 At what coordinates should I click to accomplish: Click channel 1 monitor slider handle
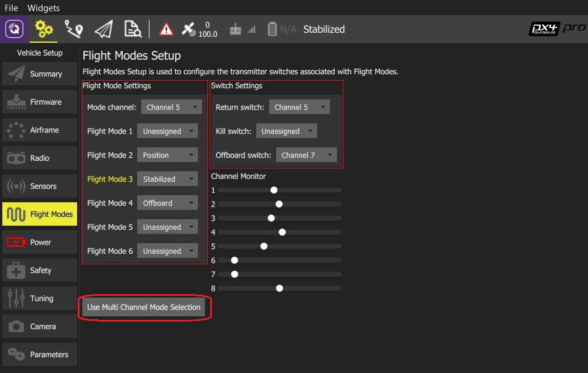[x=274, y=190]
